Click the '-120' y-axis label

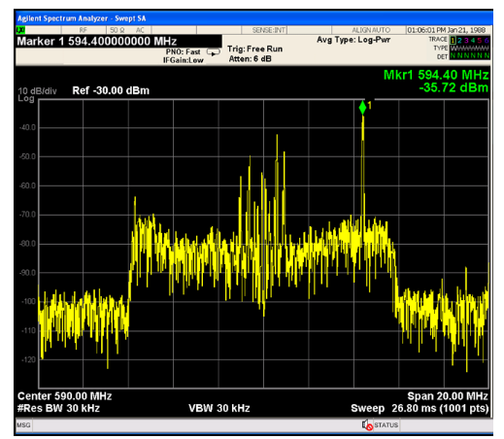[x=28, y=359]
